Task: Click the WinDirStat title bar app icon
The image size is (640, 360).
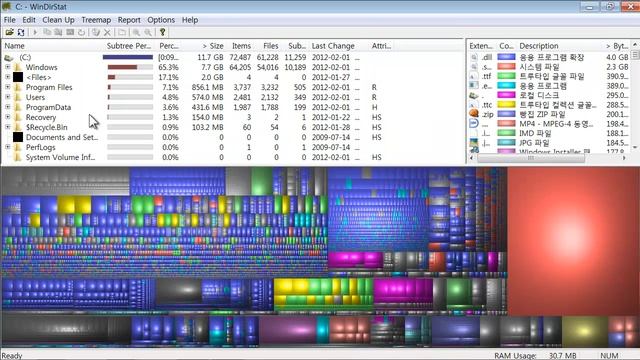Action: (x=7, y=7)
